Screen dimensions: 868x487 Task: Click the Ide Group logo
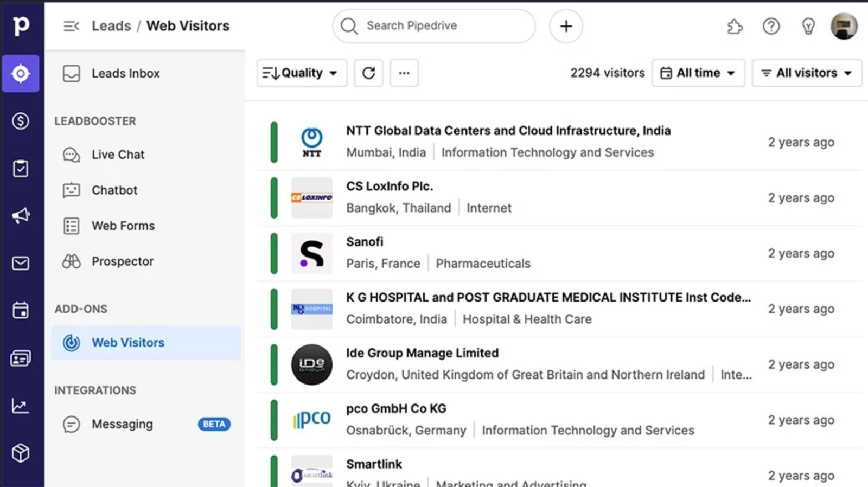click(x=312, y=364)
